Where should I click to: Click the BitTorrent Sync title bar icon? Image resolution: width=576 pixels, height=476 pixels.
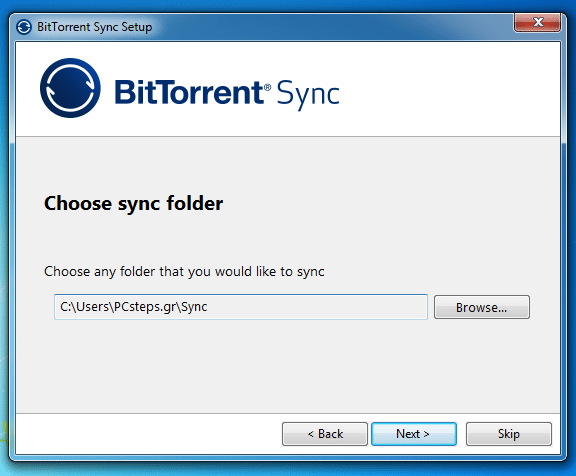(x=24, y=27)
